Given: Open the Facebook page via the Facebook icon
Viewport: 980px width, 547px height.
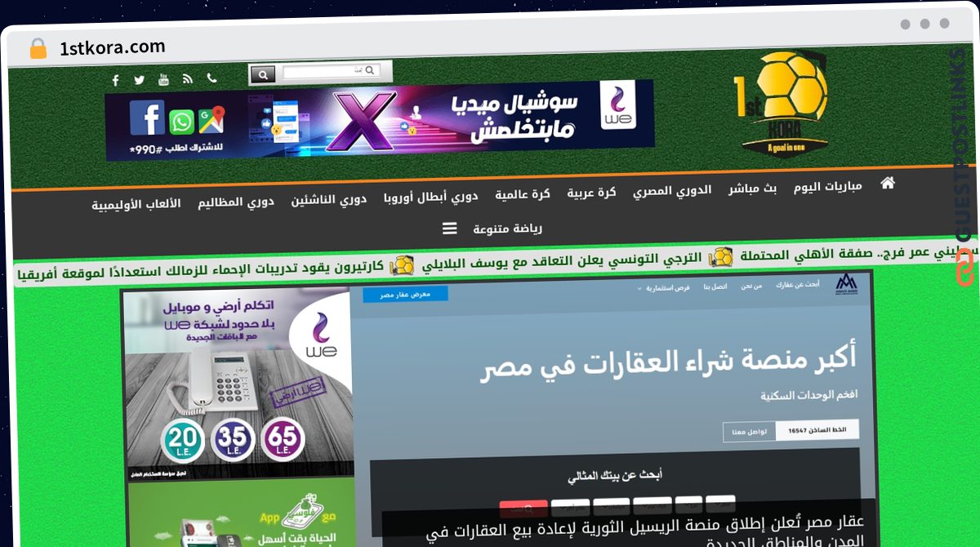Looking at the screenshot, I should point(116,79).
